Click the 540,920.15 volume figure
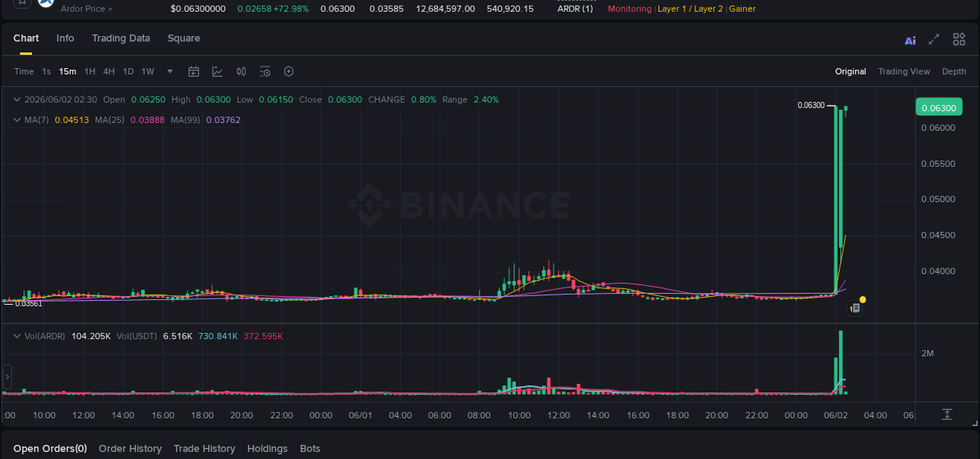Viewport: 980px width, 459px height. tap(510, 9)
